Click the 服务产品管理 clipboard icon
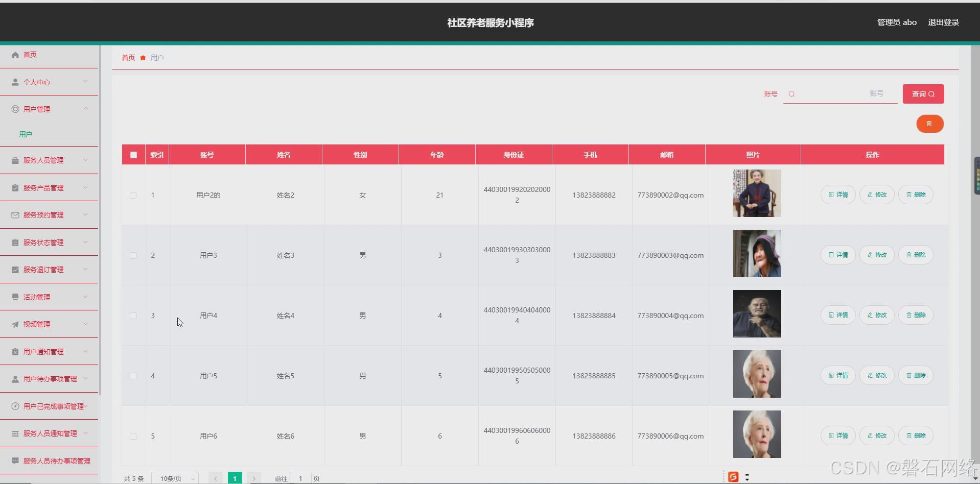Image resolution: width=980 pixels, height=484 pixels. [15, 188]
